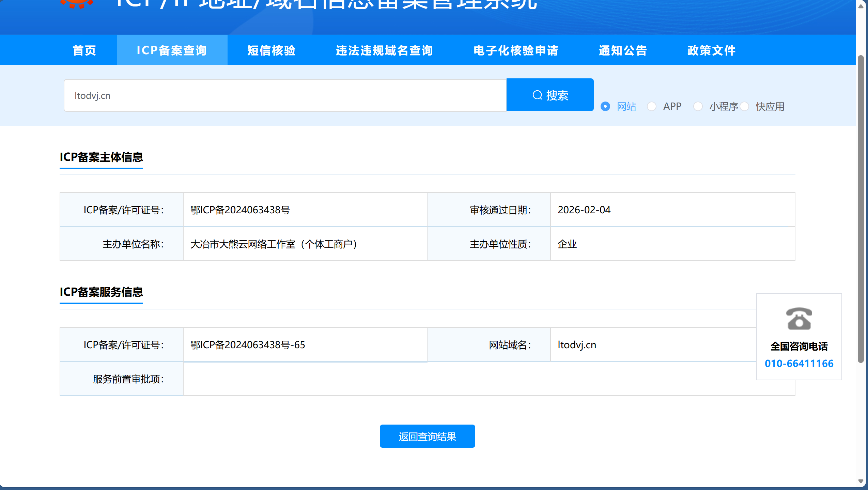Go to 短信核验 menu item

[x=271, y=50]
